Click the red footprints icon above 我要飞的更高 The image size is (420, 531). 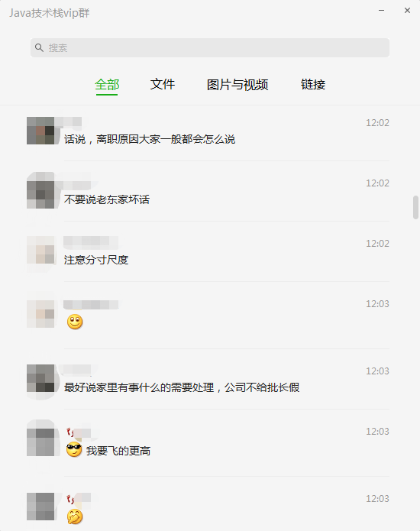point(70,432)
